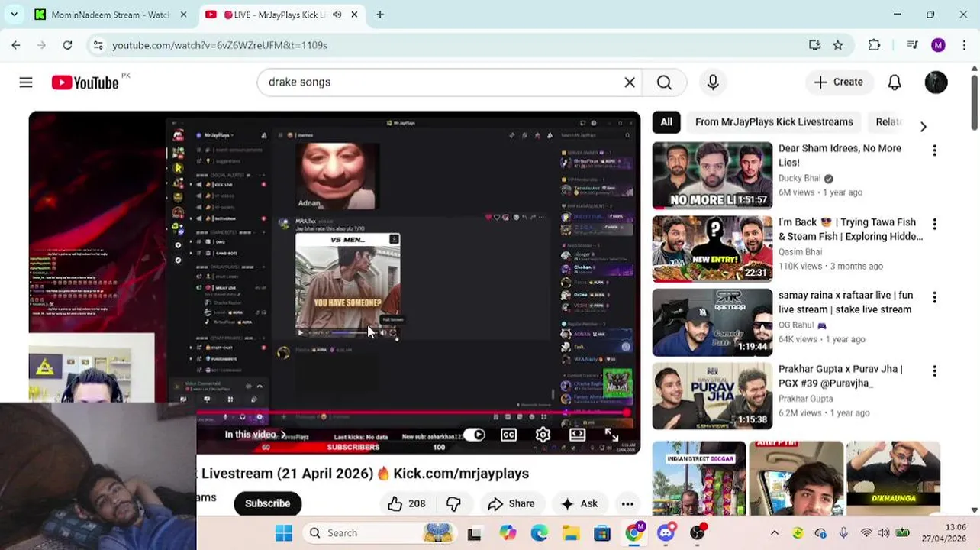Bookmark this page with star

tap(838, 45)
